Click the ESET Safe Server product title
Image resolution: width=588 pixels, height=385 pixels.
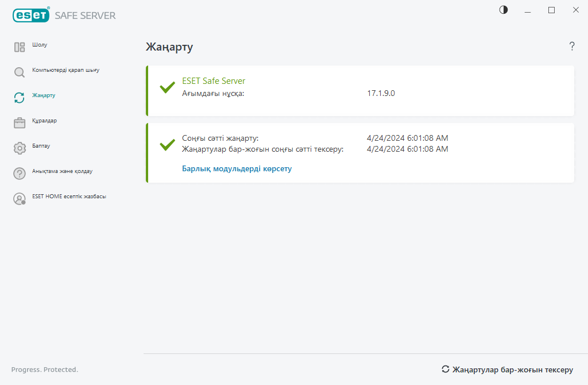214,81
